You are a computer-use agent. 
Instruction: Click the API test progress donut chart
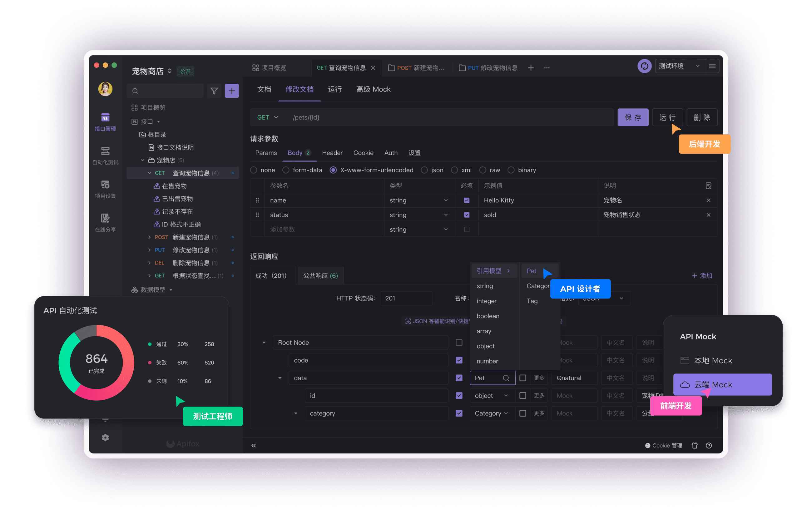tap(96, 363)
